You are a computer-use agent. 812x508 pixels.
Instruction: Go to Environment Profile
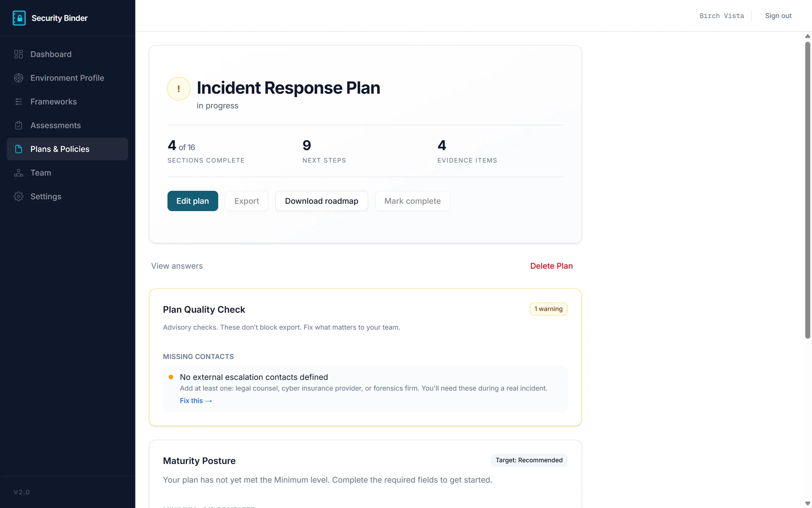pos(67,78)
